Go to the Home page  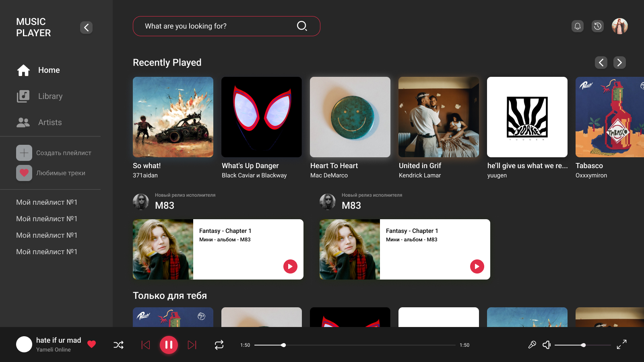coord(38,70)
